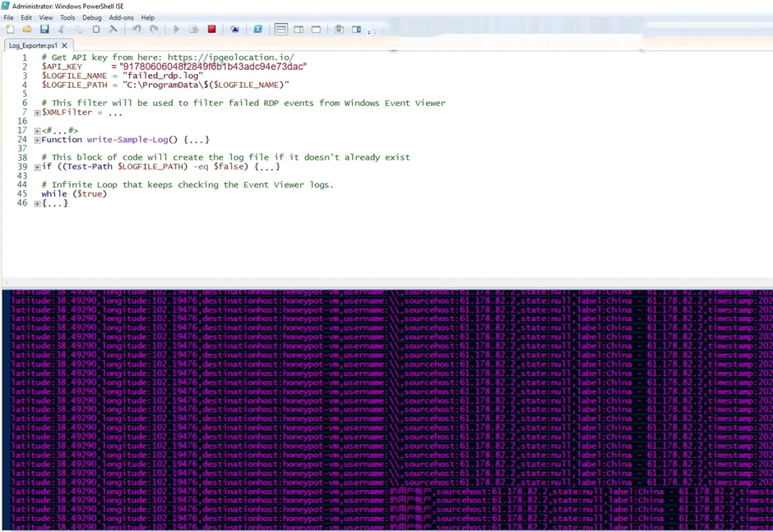The width and height of the screenshot is (773, 532).
Task: Expand the <#...#> comment block
Action: point(37,132)
